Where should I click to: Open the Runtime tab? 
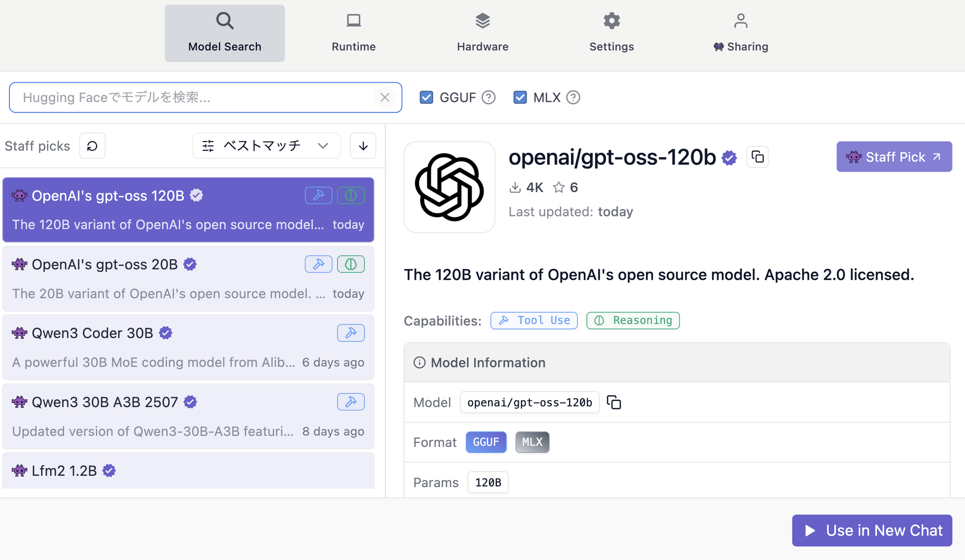coord(353,33)
